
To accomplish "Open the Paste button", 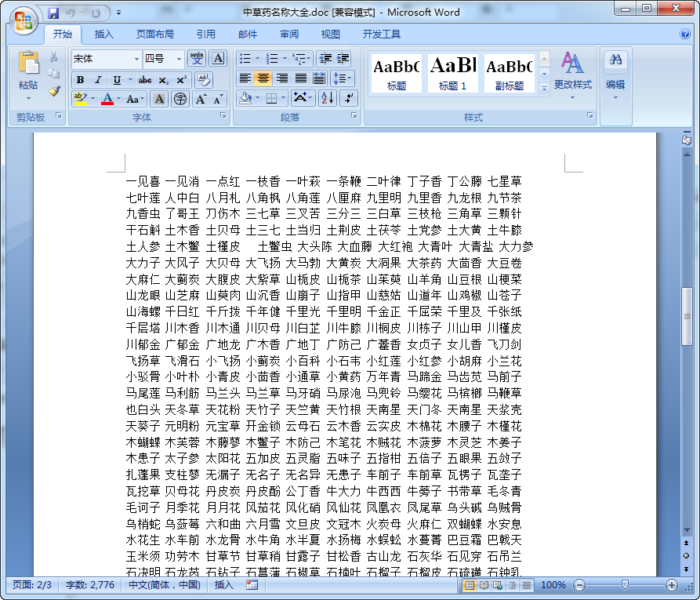I will click(x=28, y=75).
